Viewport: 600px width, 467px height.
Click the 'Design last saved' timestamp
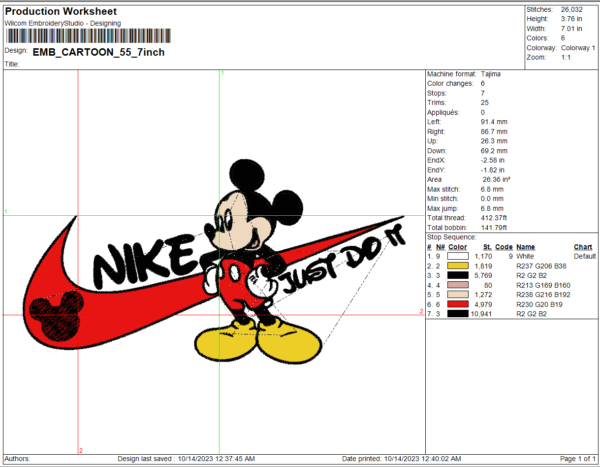[186, 459]
